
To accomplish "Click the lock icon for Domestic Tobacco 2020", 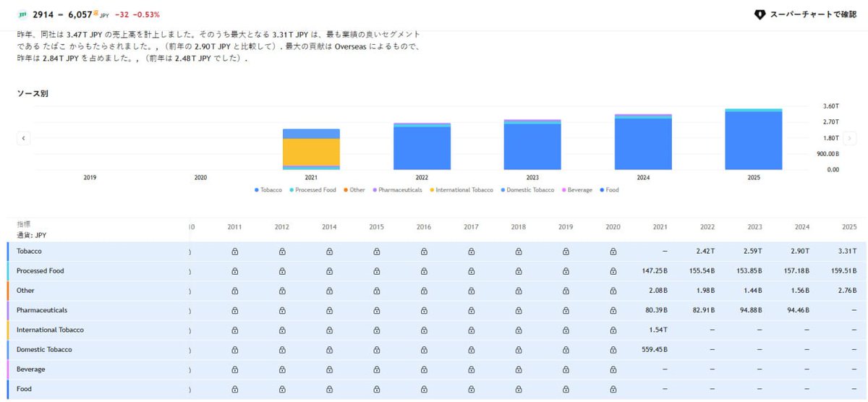I will pos(613,350).
